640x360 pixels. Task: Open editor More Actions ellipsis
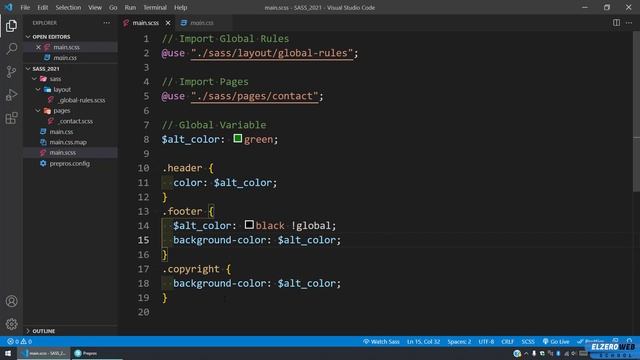pos(629,23)
